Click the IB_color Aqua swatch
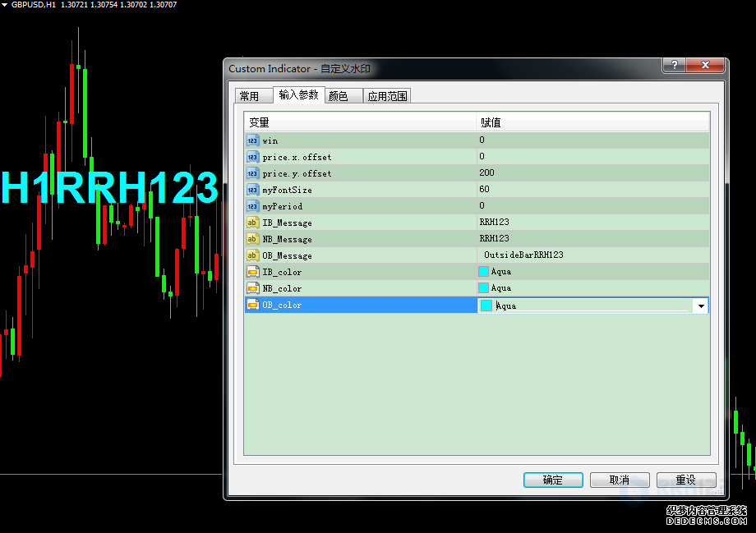The width and height of the screenshot is (756, 533). coord(483,271)
